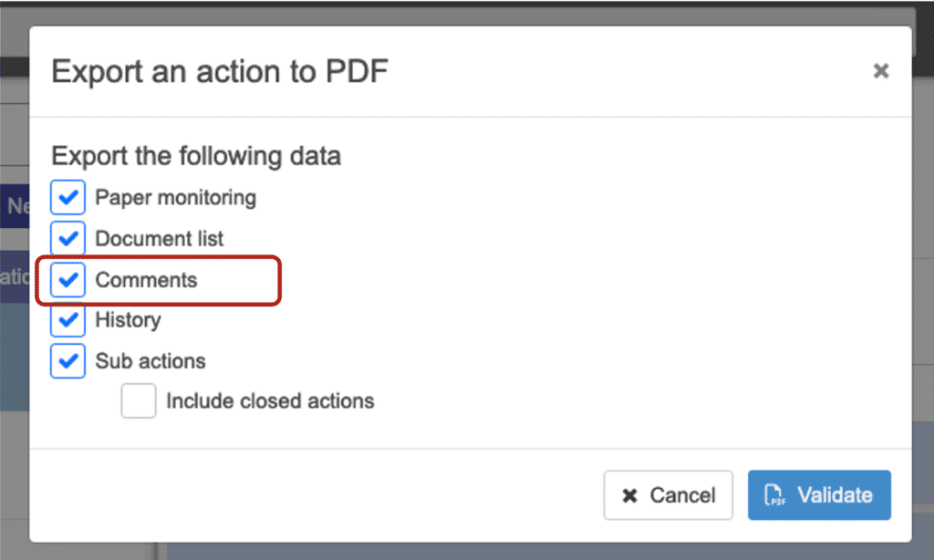
Task: Untick the History checkbox
Action: [x=68, y=320]
